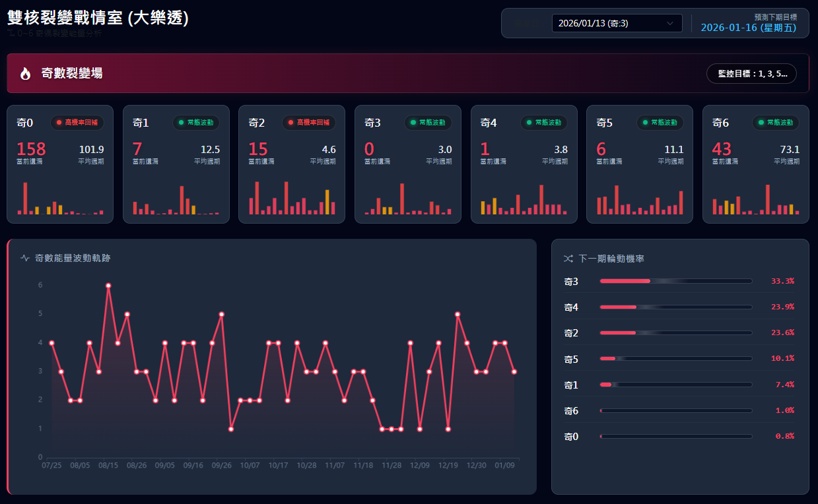The height and width of the screenshot is (504, 818).
Task: Click the green 常態波動 badge on 奇6 card
Action: click(x=776, y=123)
